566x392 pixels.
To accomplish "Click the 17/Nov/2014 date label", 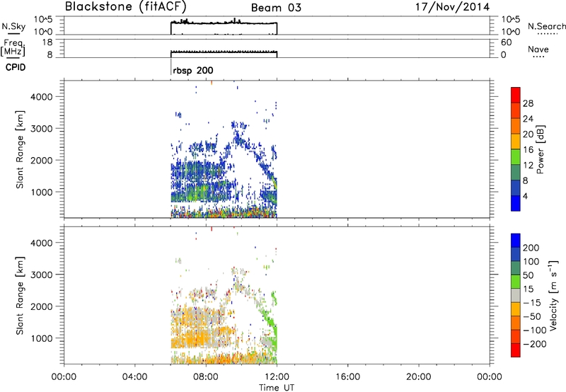I will [453, 7].
